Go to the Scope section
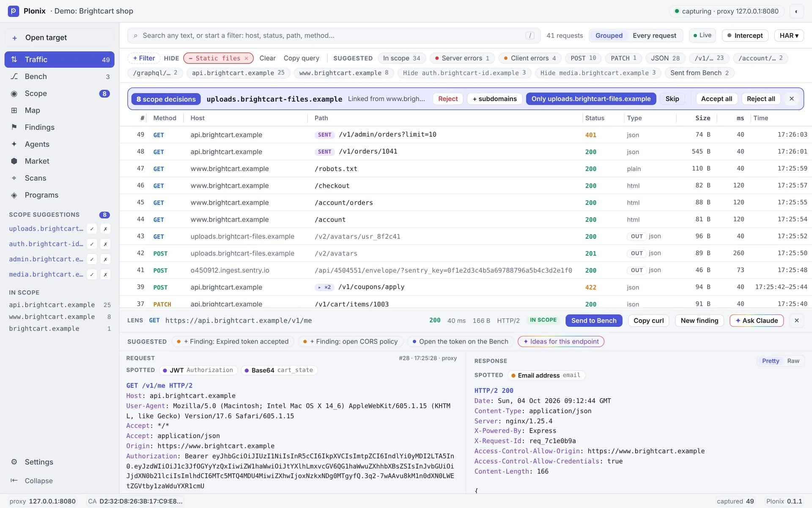Image resolution: width=812 pixels, height=508 pixels. coord(59,94)
